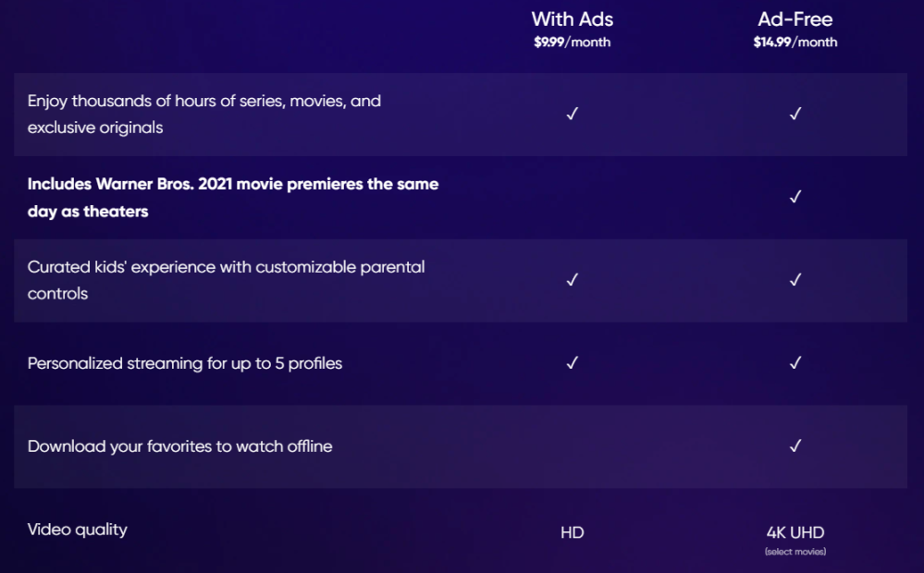The image size is (924, 573).
Task: Click With Ads checkmark for series and movies
Action: click(x=573, y=114)
